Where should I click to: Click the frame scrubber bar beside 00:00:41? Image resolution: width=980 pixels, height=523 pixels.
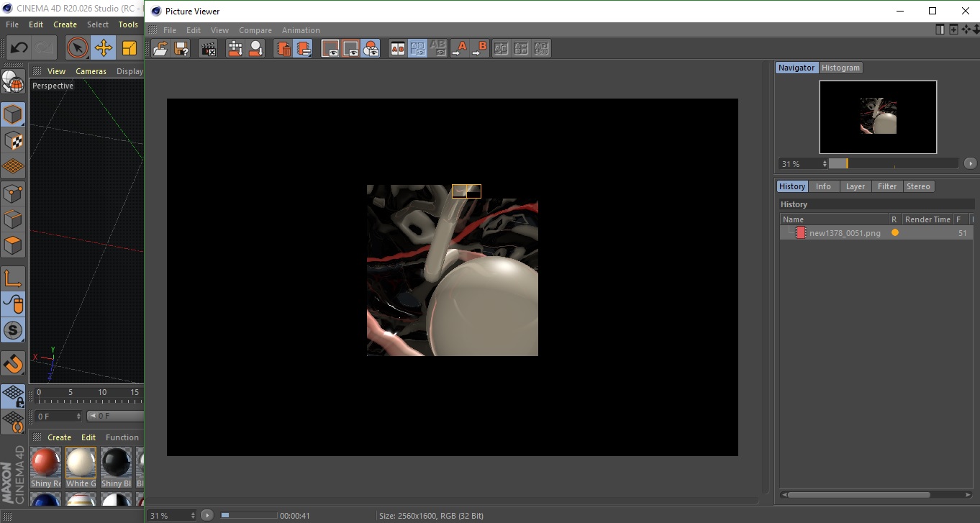248,515
